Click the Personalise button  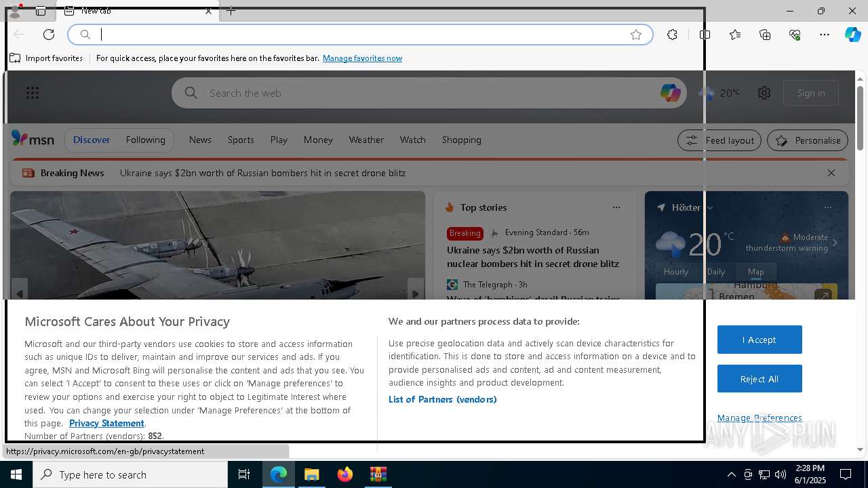[808, 140]
